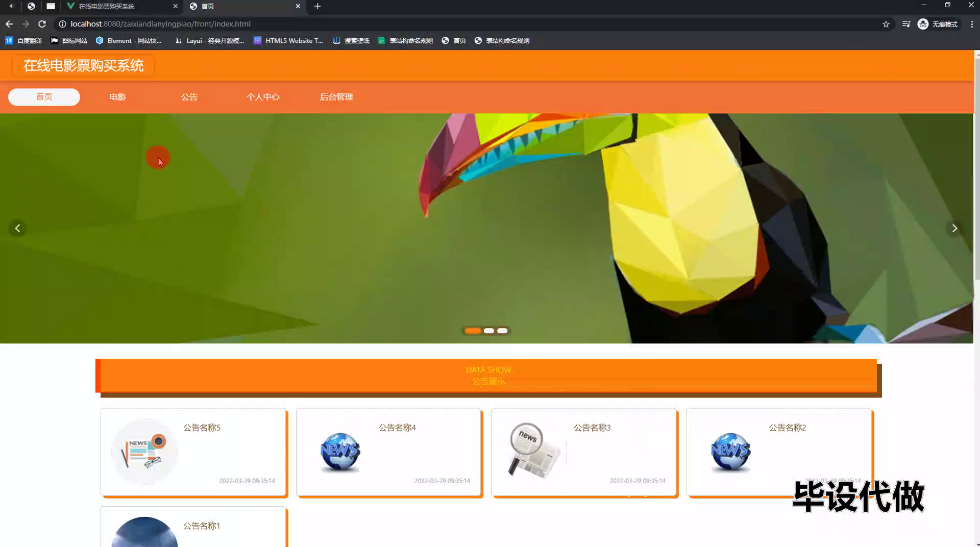This screenshot has height=547, width=980.
Task: Click the date on 公告名称5 card
Action: [247, 481]
